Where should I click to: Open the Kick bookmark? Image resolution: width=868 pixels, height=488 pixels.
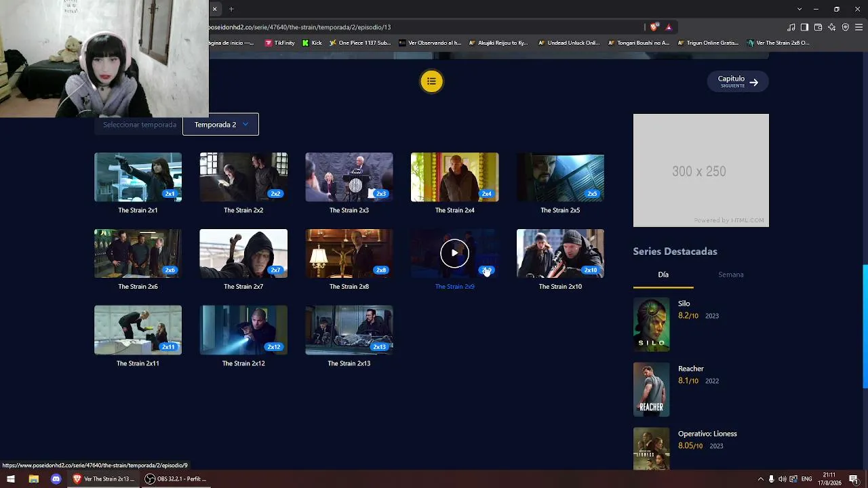click(x=312, y=43)
